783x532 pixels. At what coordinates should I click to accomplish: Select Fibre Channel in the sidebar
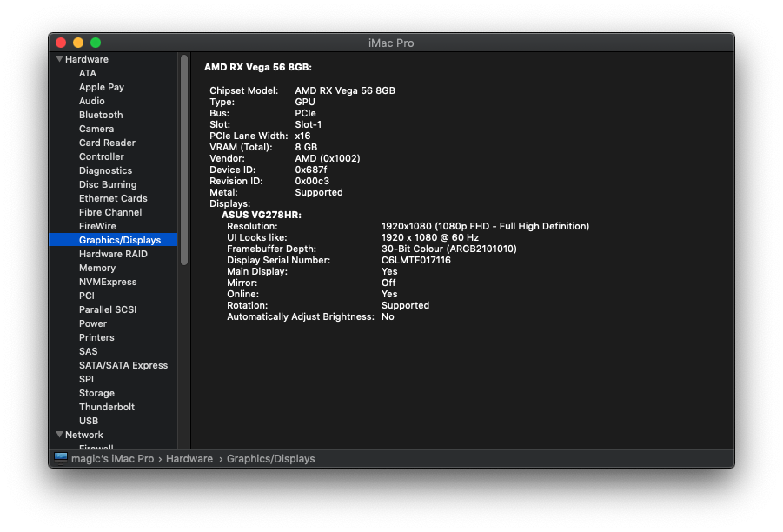tap(110, 212)
